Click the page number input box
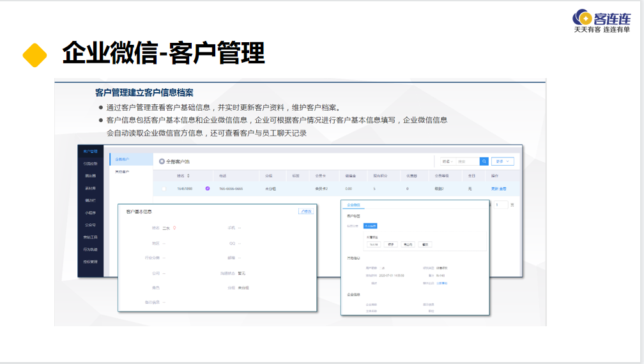Screen dimensions: 644x364 pos(501,205)
